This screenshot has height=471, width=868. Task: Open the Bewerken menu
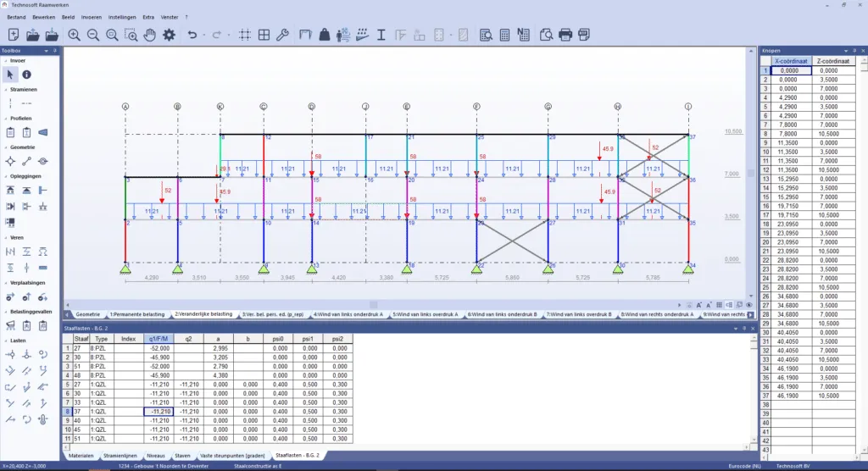pos(44,17)
